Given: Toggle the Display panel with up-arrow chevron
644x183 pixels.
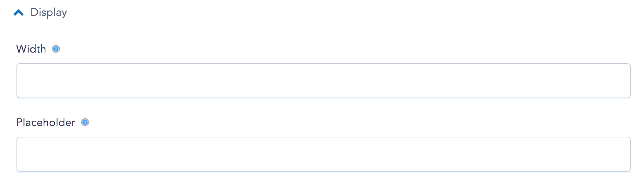Looking at the screenshot, I should (x=19, y=13).
